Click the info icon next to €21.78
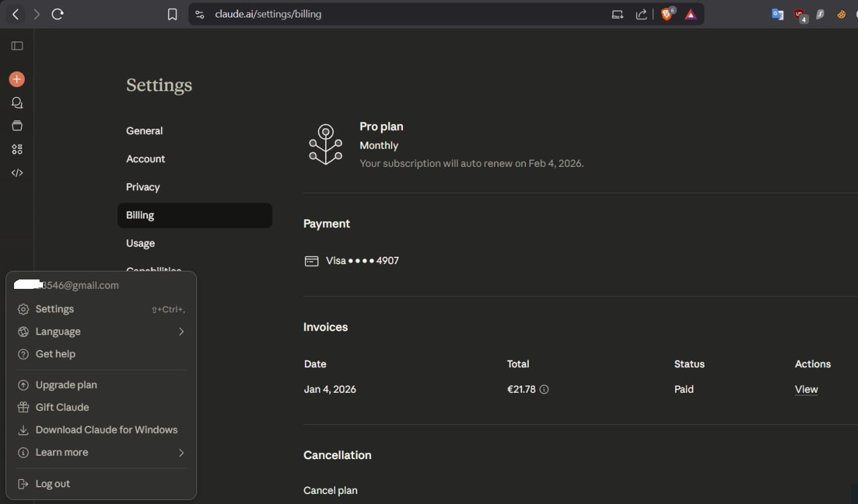This screenshot has width=858, height=504. click(x=544, y=389)
